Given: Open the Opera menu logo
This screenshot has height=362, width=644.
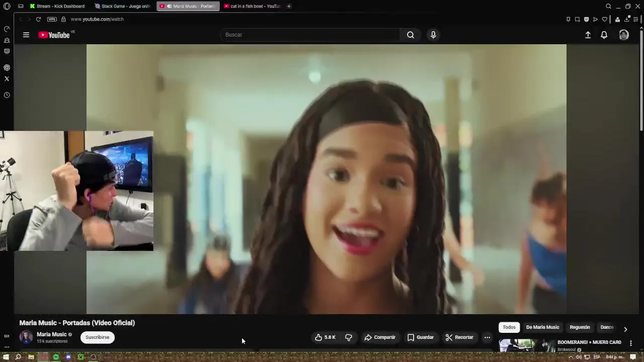Looking at the screenshot, I should pos(7,6).
